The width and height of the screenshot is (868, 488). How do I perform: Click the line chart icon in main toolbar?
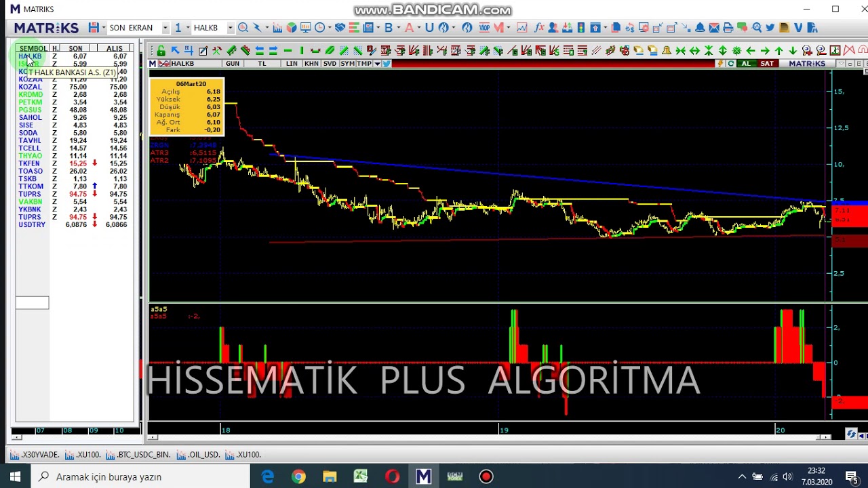coord(521,28)
